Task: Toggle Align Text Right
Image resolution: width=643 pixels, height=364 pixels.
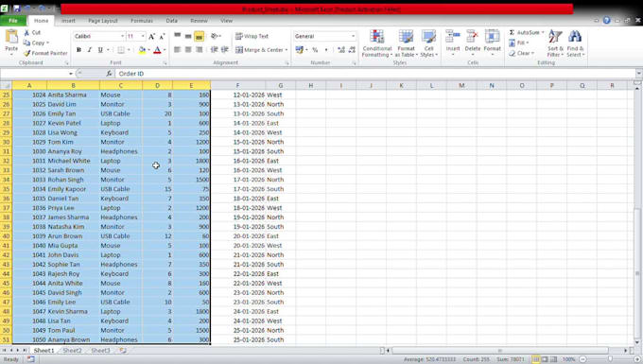Action: (199, 49)
